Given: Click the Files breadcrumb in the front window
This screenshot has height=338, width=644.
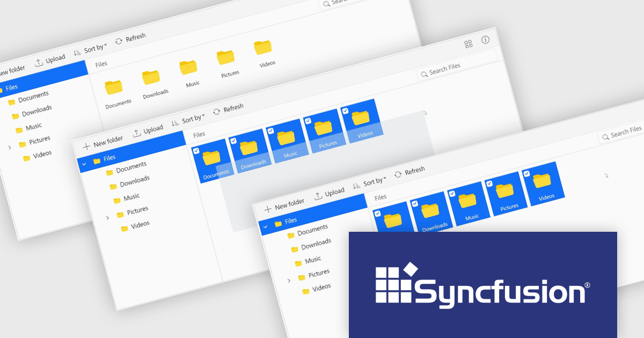Looking at the screenshot, I should coord(380,197).
